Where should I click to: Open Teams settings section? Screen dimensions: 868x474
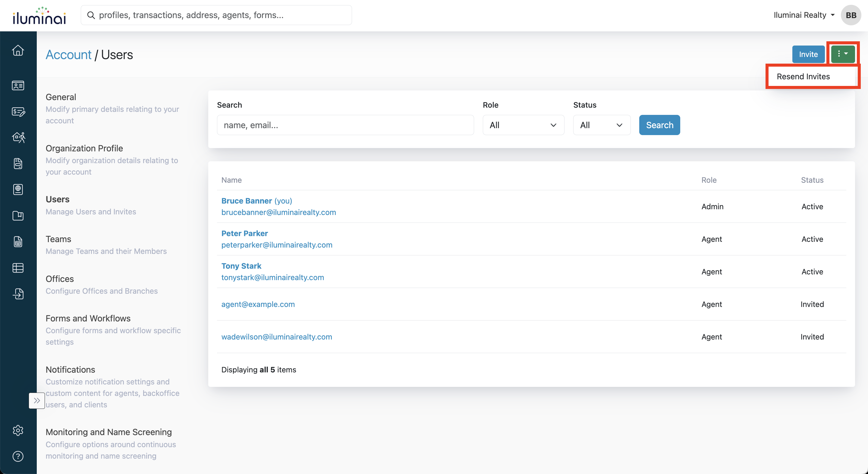[x=58, y=239]
